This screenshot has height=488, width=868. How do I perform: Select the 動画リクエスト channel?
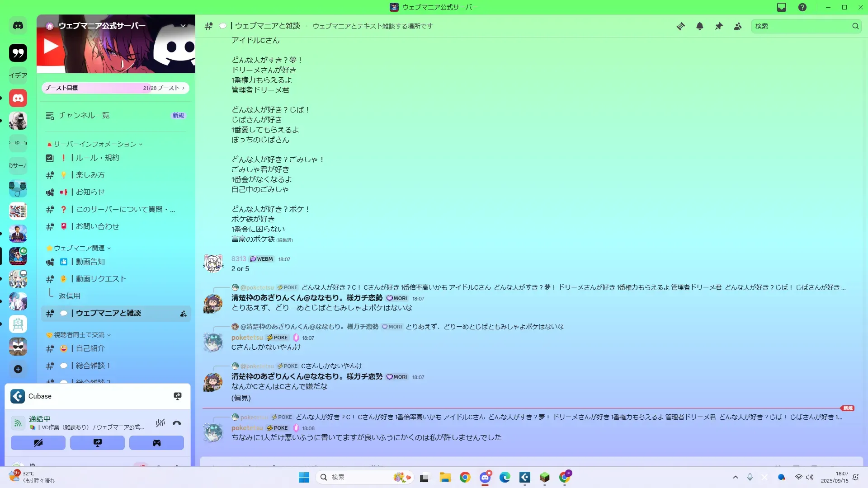[x=101, y=279]
